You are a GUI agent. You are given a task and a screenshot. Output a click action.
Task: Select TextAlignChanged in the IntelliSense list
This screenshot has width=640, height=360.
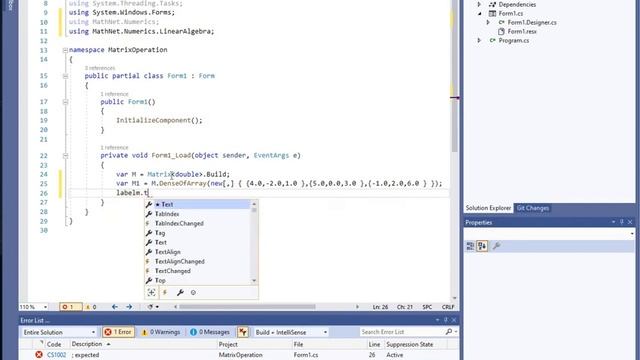coord(199,261)
